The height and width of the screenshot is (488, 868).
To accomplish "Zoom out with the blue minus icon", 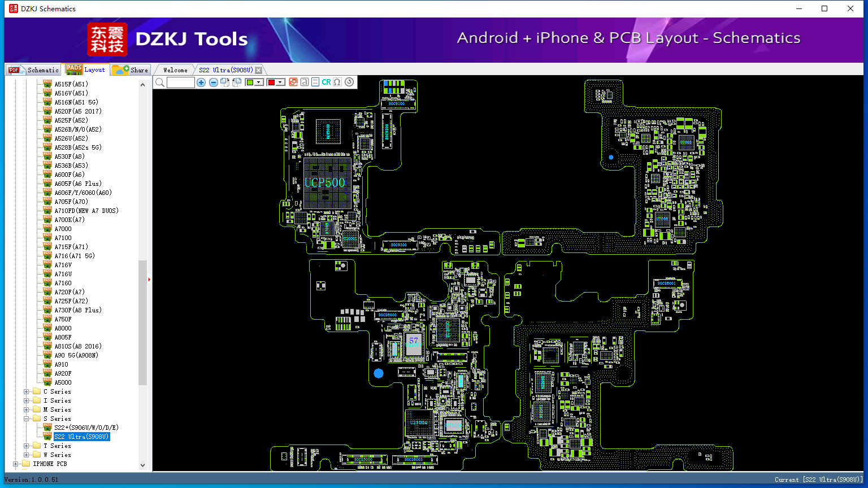I will (x=214, y=82).
